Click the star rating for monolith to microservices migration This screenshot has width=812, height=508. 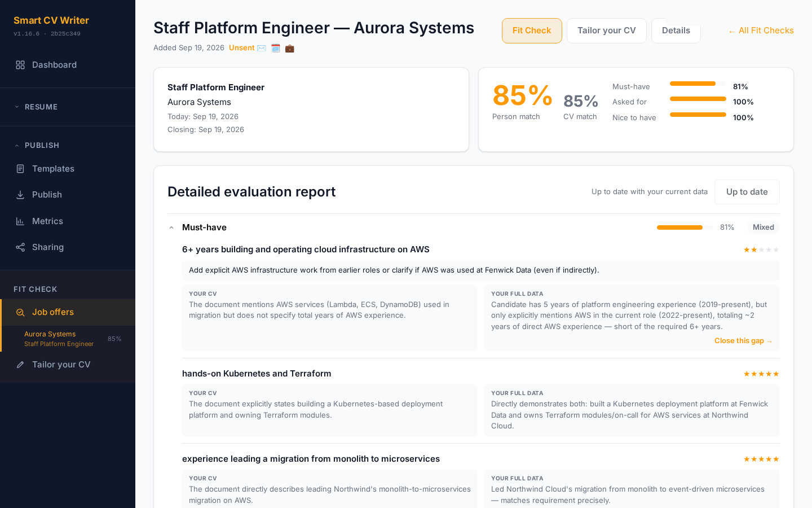(761, 459)
